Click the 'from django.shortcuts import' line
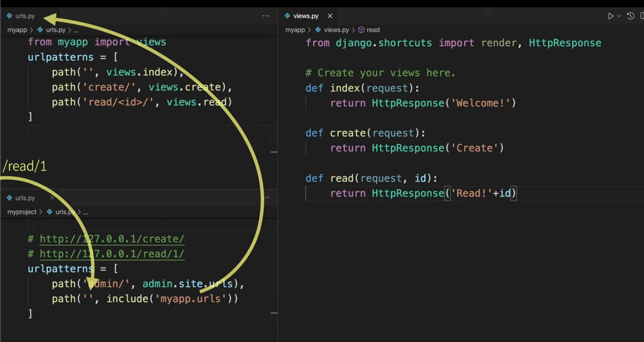 [x=453, y=43]
